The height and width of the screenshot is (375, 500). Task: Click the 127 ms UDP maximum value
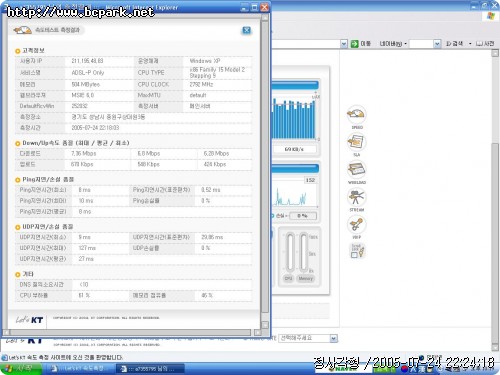click(x=87, y=248)
